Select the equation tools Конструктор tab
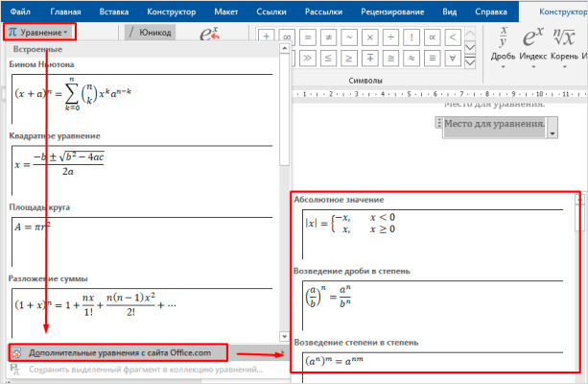The height and width of the screenshot is (384, 588). pyautogui.click(x=562, y=12)
